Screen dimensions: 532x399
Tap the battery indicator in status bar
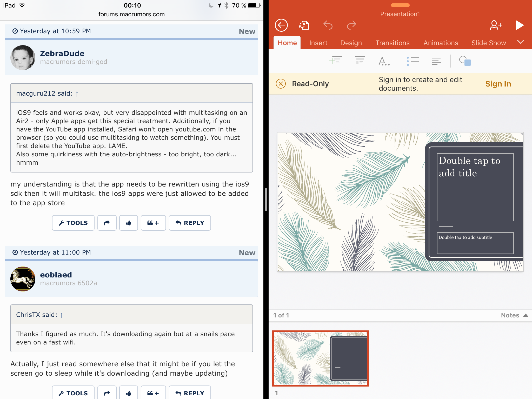point(254,5)
